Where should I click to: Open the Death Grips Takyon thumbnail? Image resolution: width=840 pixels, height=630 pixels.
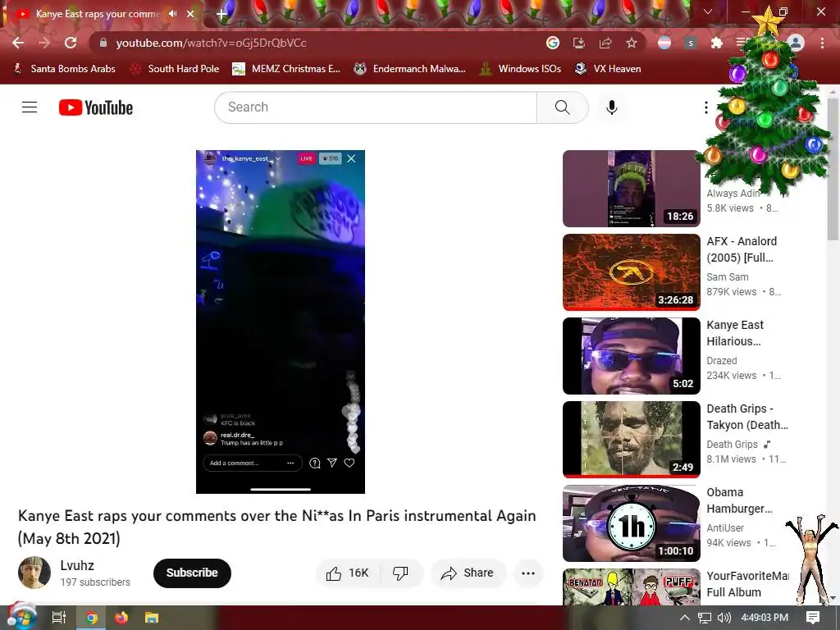(x=631, y=440)
